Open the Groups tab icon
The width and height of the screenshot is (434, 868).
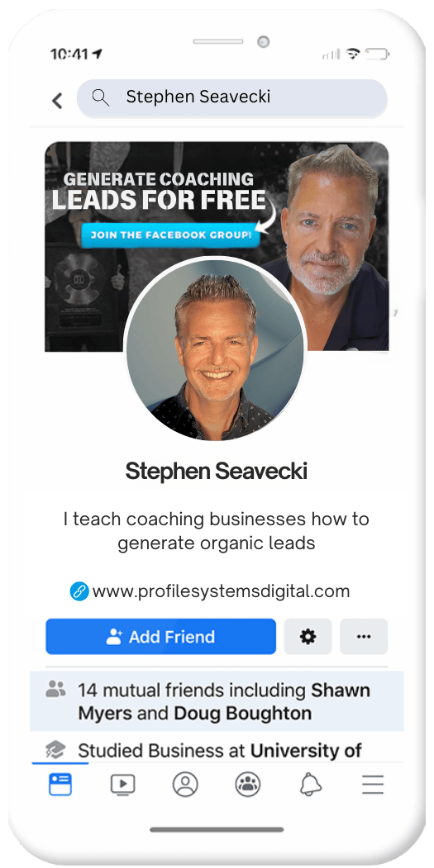tap(248, 785)
